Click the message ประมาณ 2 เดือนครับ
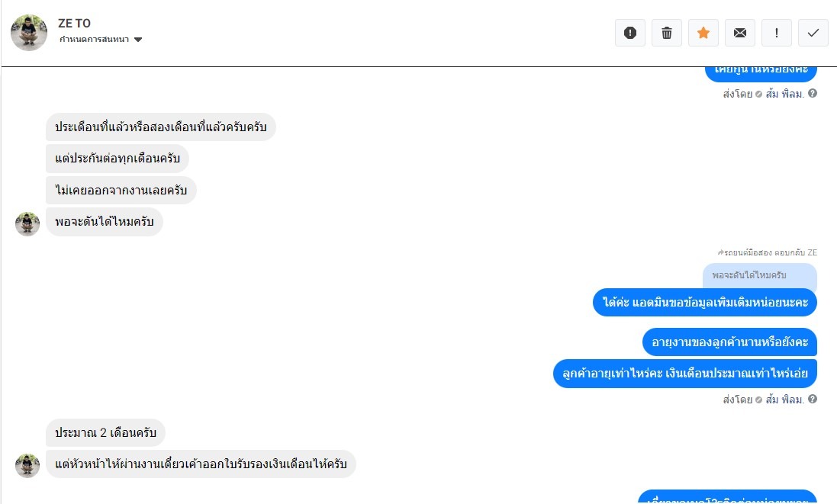This screenshot has height=504, width=837. tap(105, 433)
